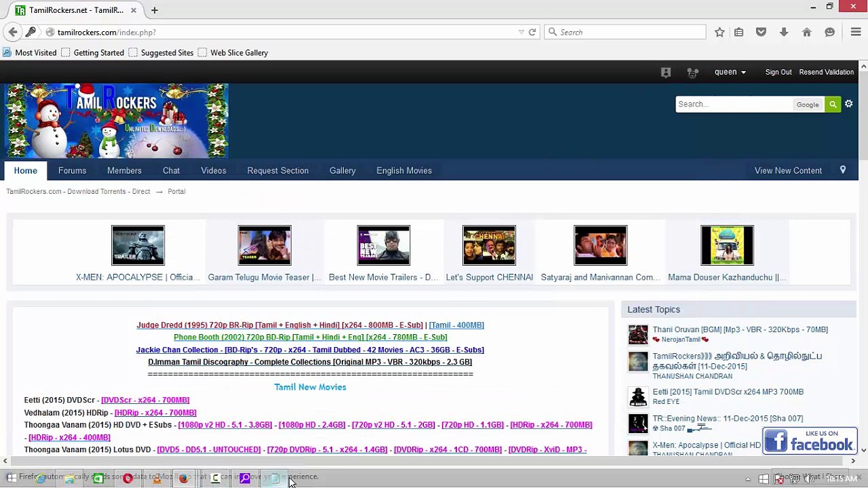Open the Mama Douser Kazhanduchu thumbnail
This screenshot has height=488, width=868.
pyautogui.click(x=727, y=245)
